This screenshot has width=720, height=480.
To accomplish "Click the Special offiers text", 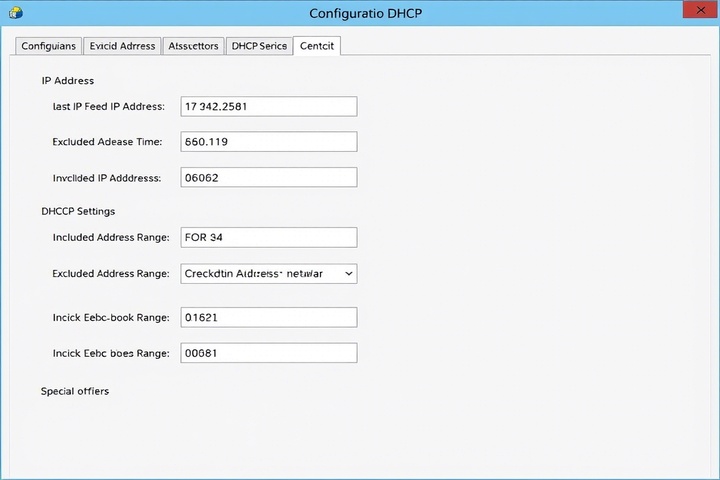I will point(75,391).
